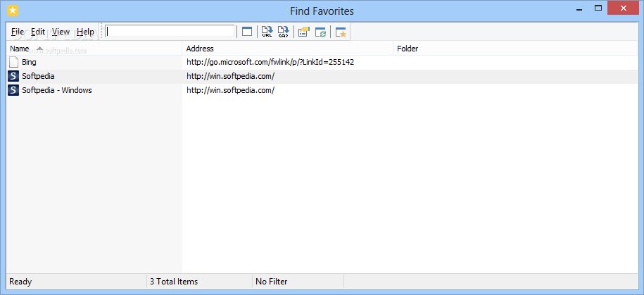Open the Edit menu
Screen dimensions: 644x295
38,32
